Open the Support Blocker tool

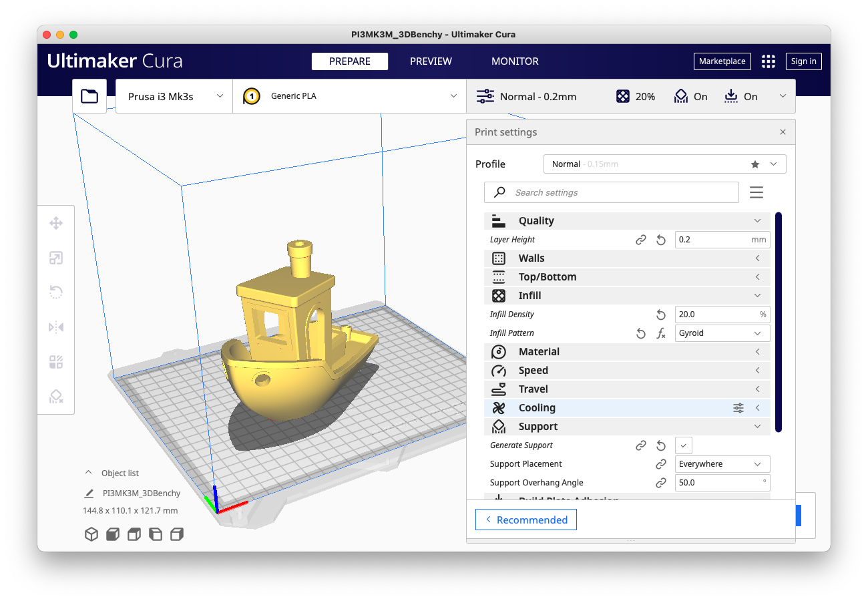(x=56, y=397)
